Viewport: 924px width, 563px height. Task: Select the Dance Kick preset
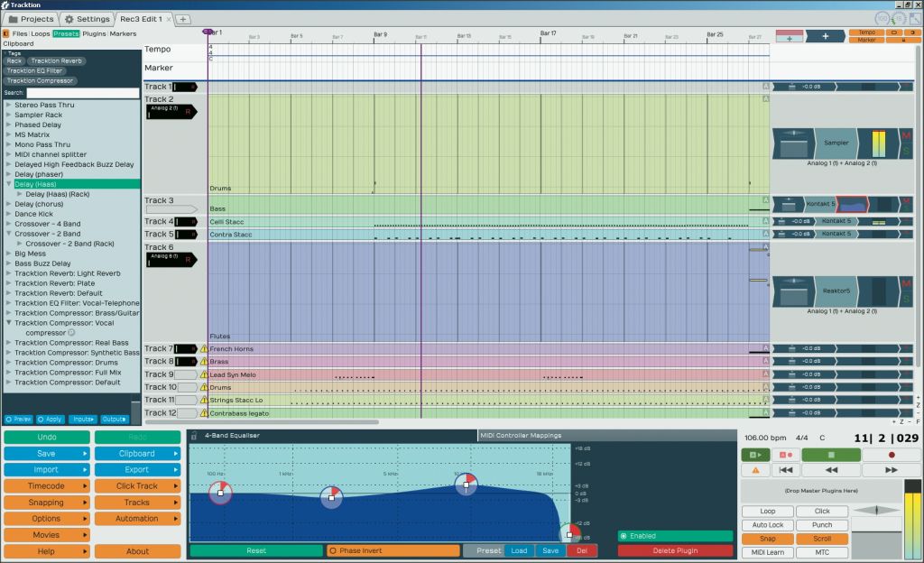[33, 214]
